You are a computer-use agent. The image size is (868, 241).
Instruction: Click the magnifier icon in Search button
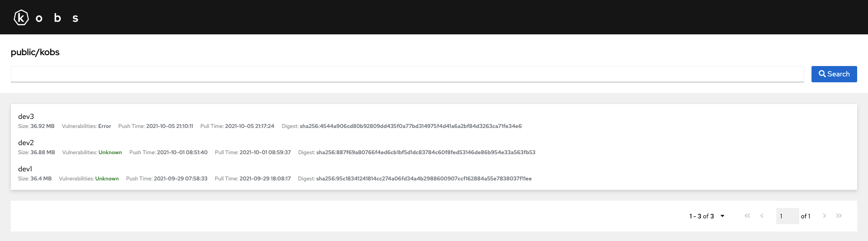(822, 74)
